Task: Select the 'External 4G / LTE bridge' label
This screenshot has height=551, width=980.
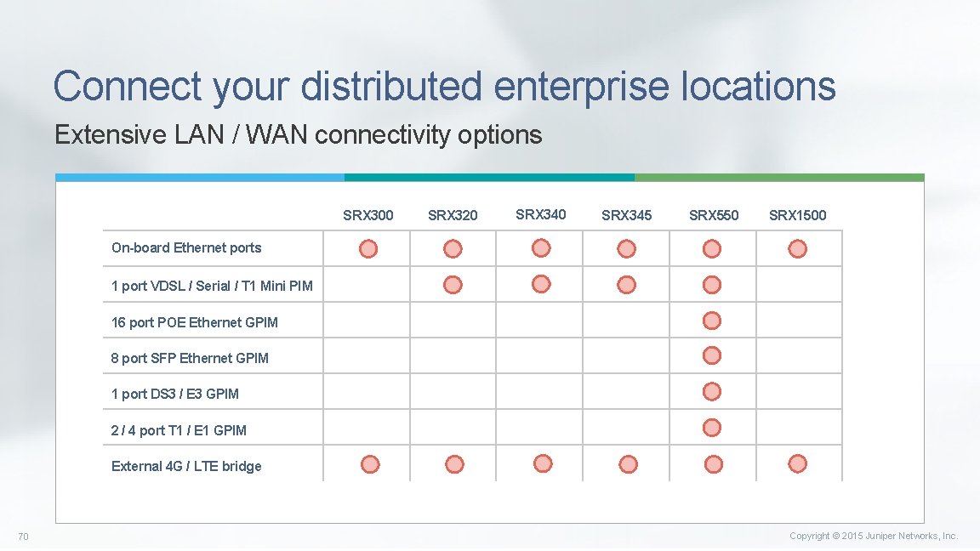Action: point(186,466)
